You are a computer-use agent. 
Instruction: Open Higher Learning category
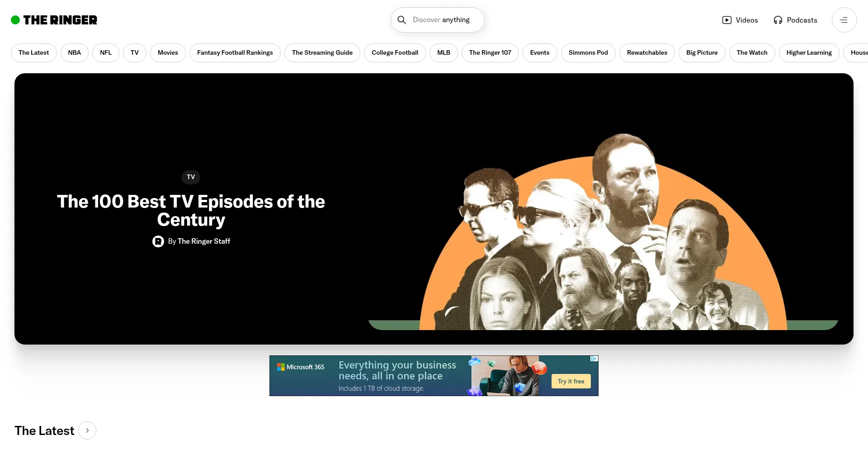[x=808, y=53]
